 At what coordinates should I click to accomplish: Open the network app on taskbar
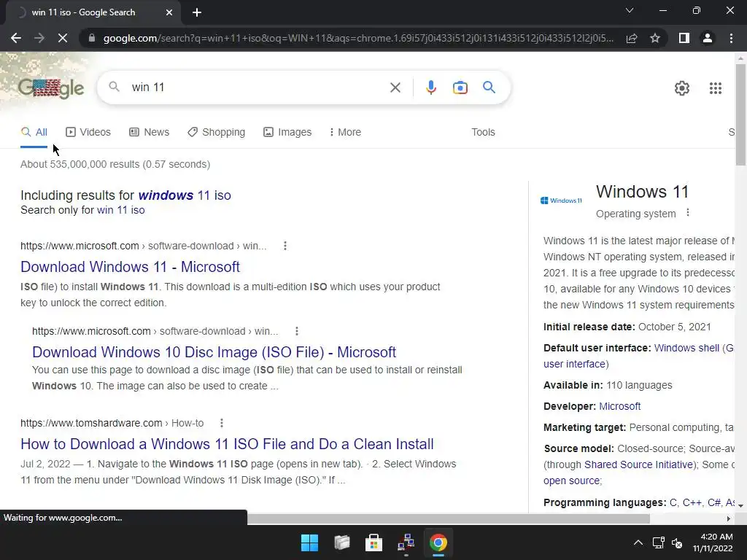coord(406,542)
